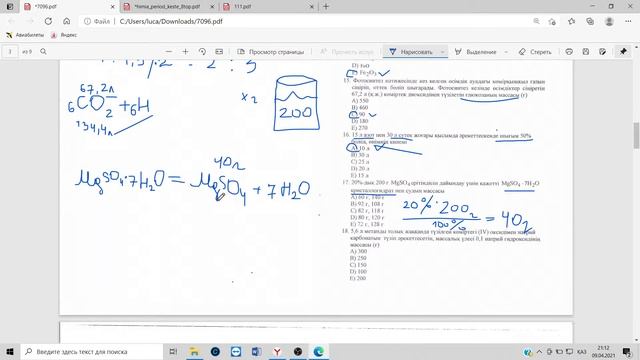Open File Explorer from the taskbar
Image resolution: width=640 pixels, height=360 pixels.
(x=194, y=351)
